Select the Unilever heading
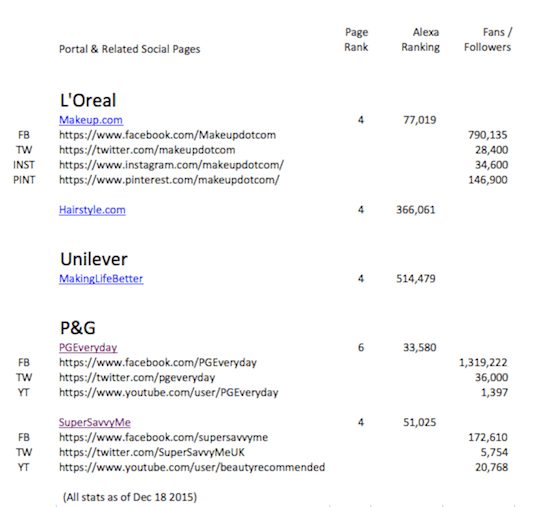This screenshot has width=550, height=507. tap(94, 259)
